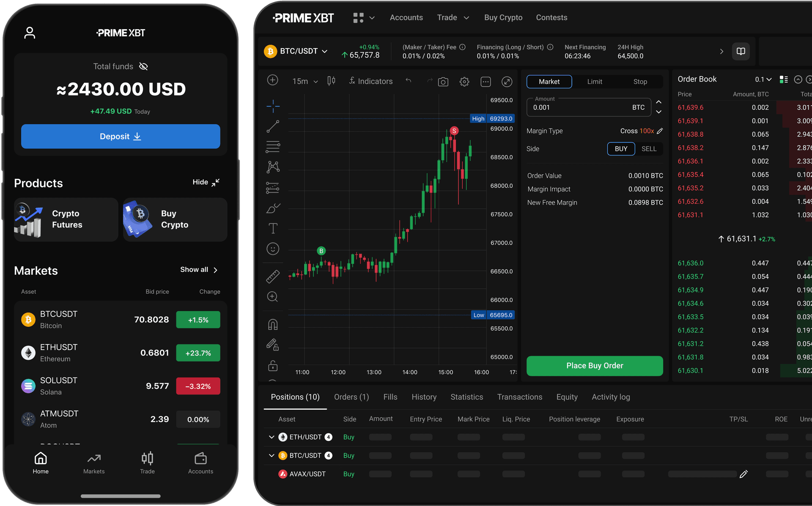Click Place Buy Order button

pos(595,366)
